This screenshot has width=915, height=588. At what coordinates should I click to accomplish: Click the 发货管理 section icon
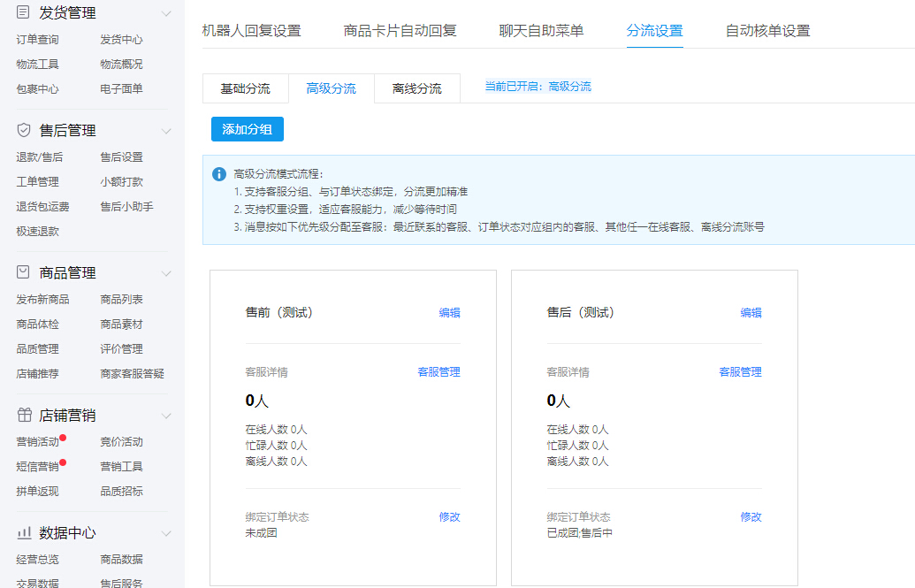coord(23,11)
